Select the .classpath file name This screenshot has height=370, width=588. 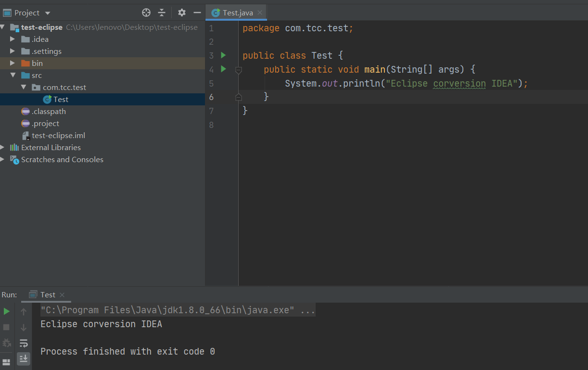click(x=49, y=111)
